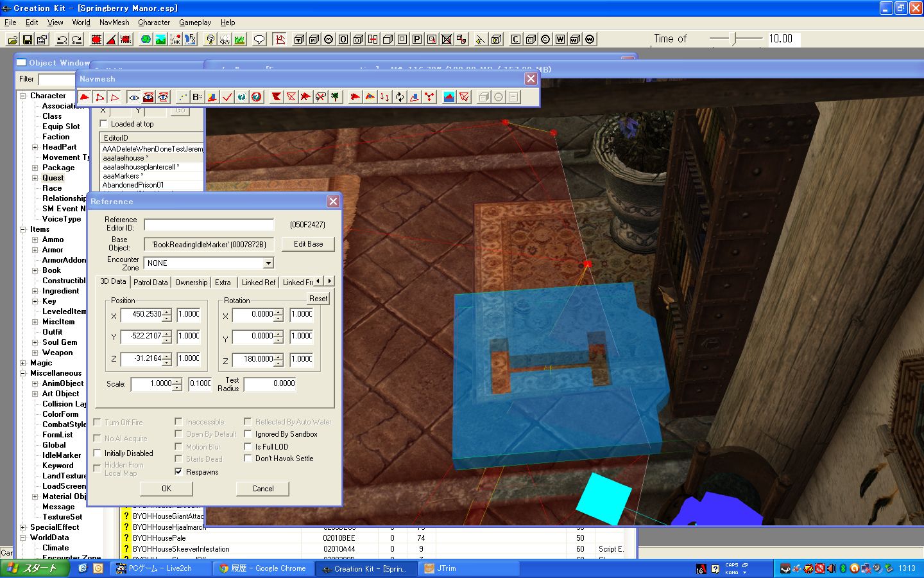Viewport: 924px width, 578px height.
Task: Switch to the Linked Ref tab
Action: 258,282
